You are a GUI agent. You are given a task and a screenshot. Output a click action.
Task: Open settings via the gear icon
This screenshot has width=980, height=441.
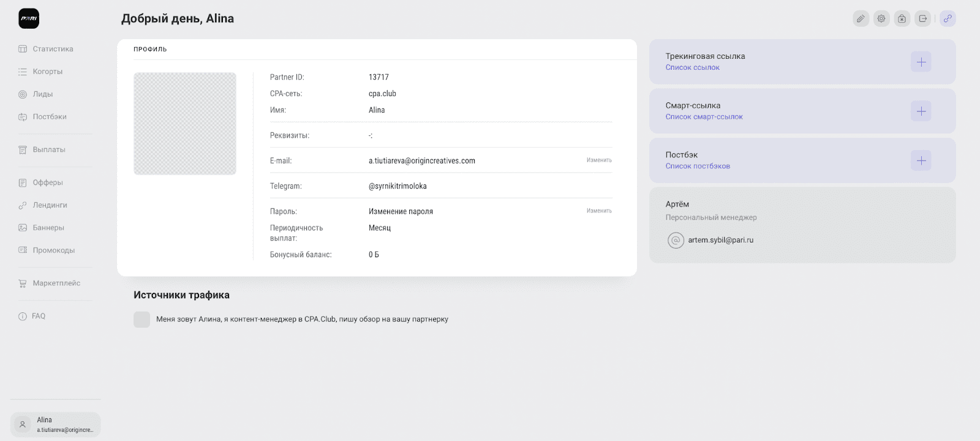[881, 18]
